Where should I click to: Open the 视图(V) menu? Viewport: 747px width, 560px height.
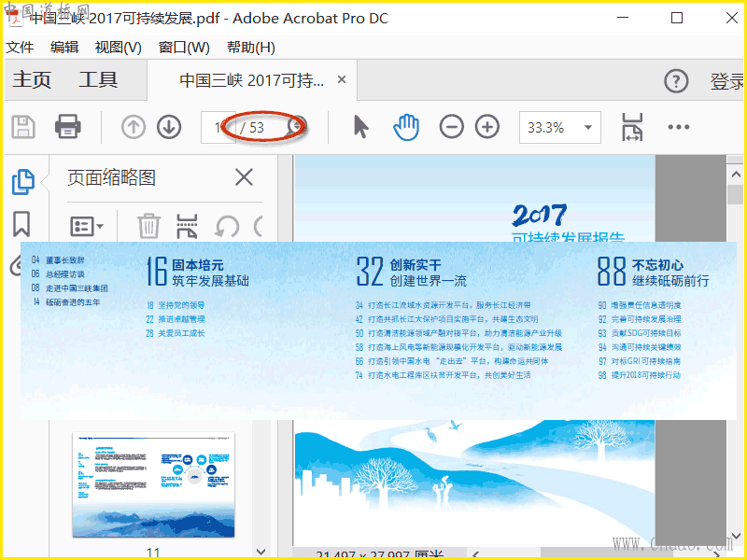119,48
